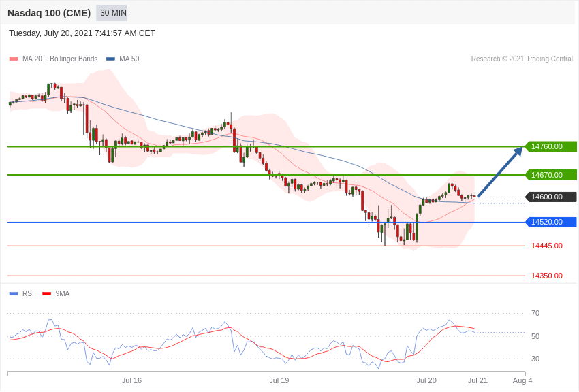
Task: Select the black 14600.00 current price tag
Action: [551, 197]
